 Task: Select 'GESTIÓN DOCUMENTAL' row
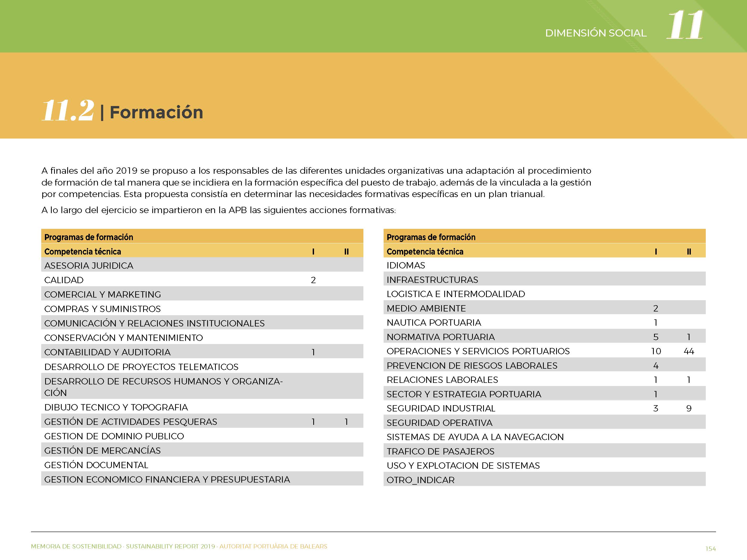point(202,465)
